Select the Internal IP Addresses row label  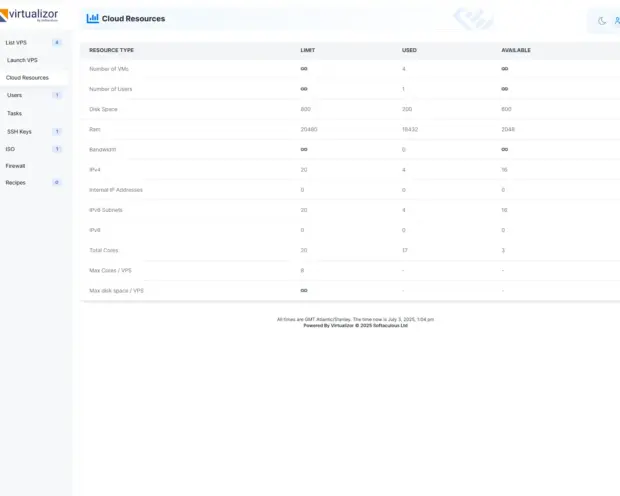tap(116, 190)
